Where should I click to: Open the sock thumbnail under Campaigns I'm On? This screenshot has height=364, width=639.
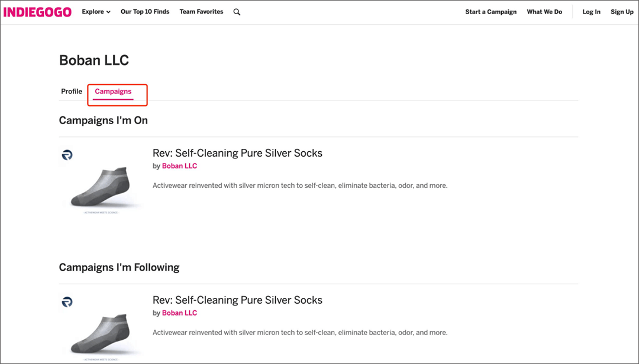[102, 181]
